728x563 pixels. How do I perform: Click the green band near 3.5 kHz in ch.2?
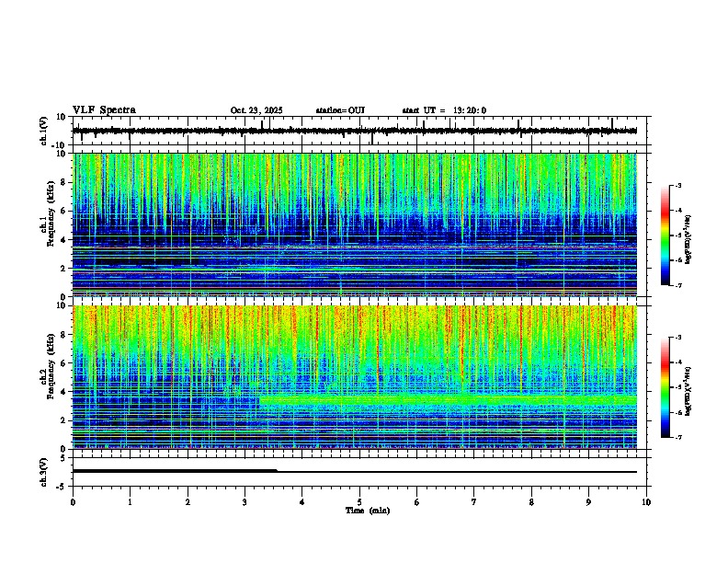coord(448,399)
